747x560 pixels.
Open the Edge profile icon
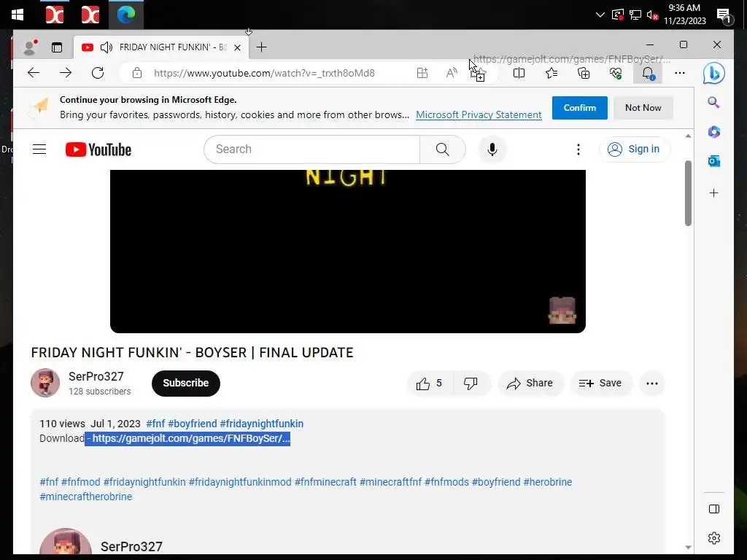[30, 47]
